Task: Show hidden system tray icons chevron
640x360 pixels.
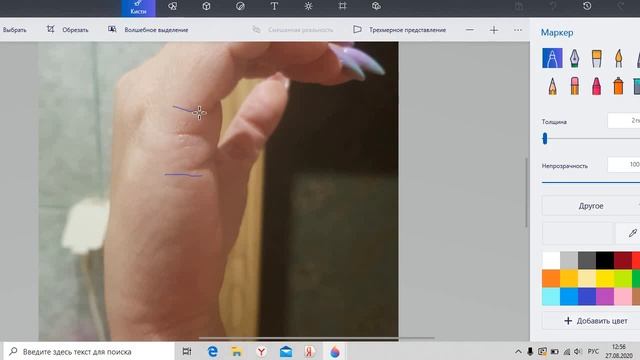Action: point(518,351)
